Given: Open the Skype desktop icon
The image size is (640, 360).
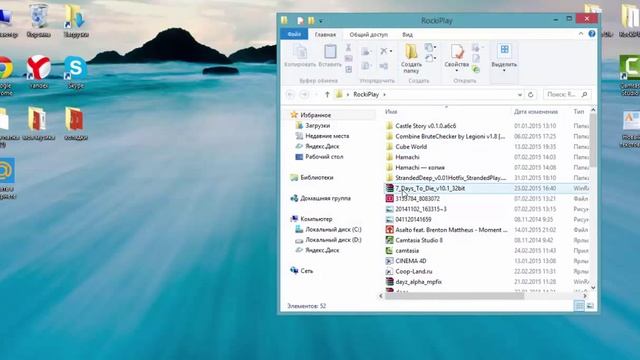Looking at the screenshot, I should [76, 71].
